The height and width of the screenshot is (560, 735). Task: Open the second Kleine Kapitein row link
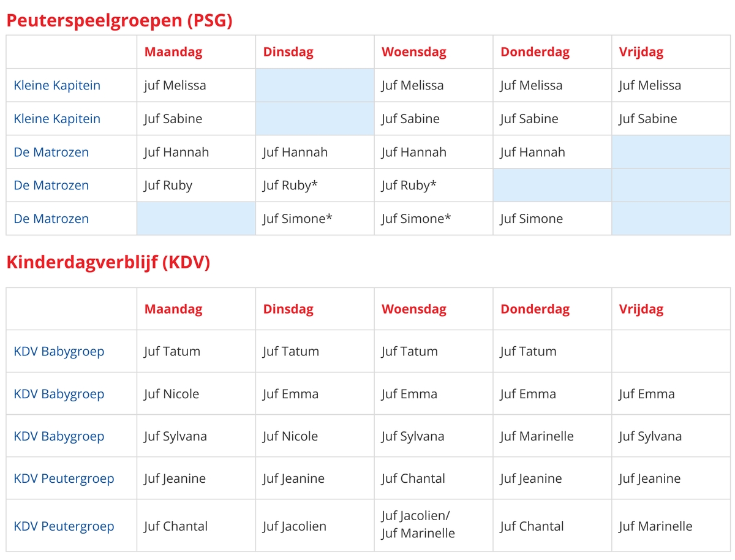click(57, 119)
